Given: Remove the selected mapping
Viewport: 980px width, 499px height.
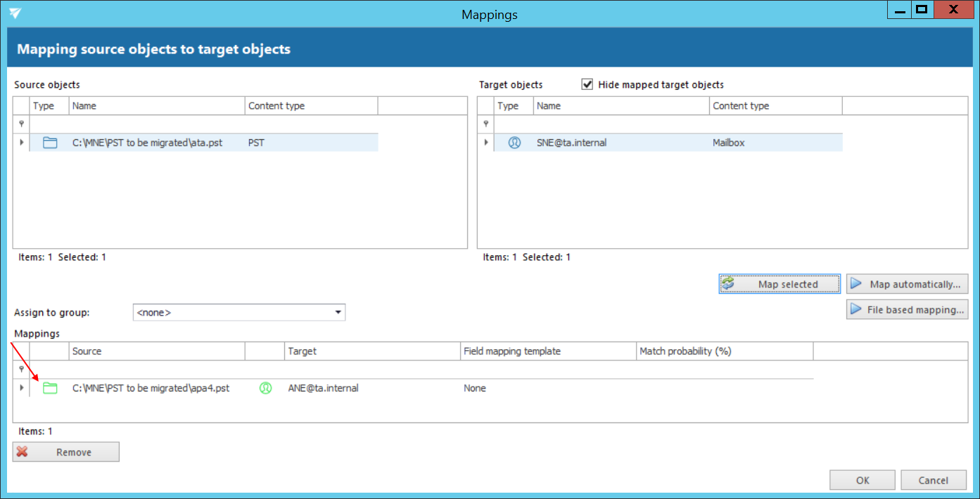Looking at the screenshot, I should coord(66,452).
